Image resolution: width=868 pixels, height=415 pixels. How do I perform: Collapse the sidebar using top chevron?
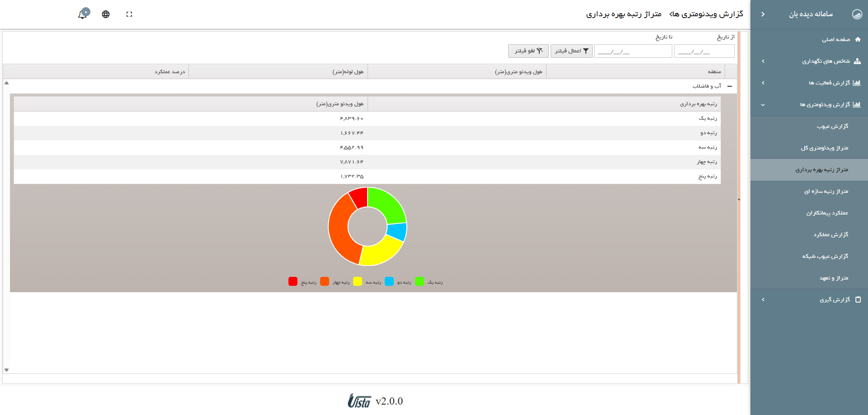(763, 14)
